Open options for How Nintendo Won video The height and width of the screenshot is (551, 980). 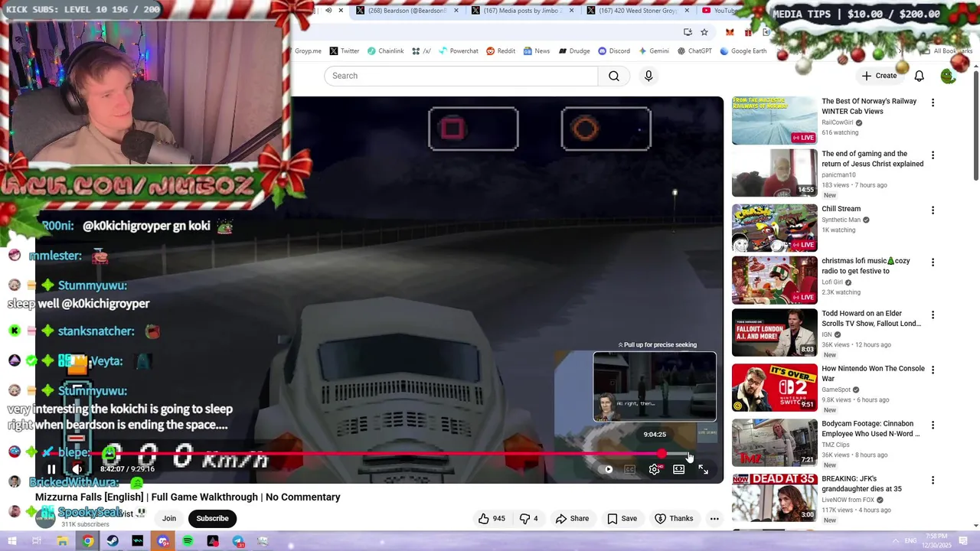pyautogui.click(x=933, y=370)
